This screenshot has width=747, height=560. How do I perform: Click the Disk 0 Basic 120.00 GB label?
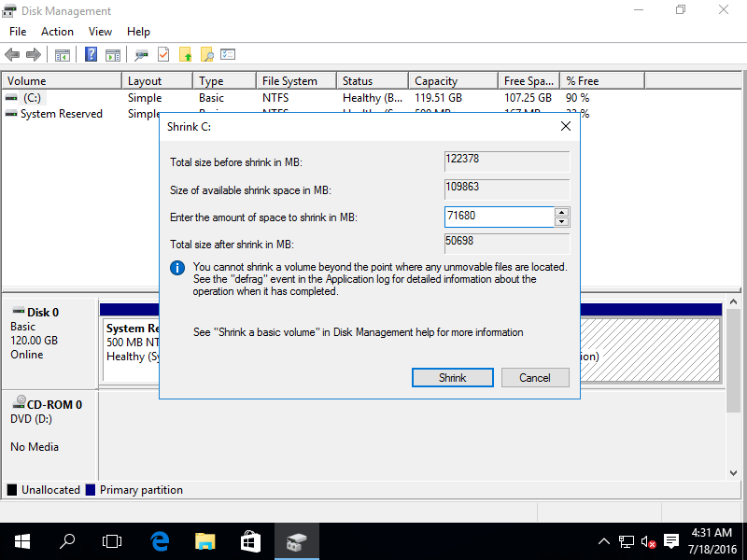50,343
